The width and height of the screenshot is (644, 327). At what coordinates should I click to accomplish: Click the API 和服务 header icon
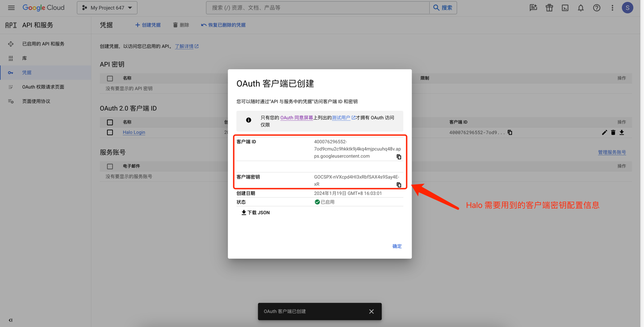[x=11, y=25]
